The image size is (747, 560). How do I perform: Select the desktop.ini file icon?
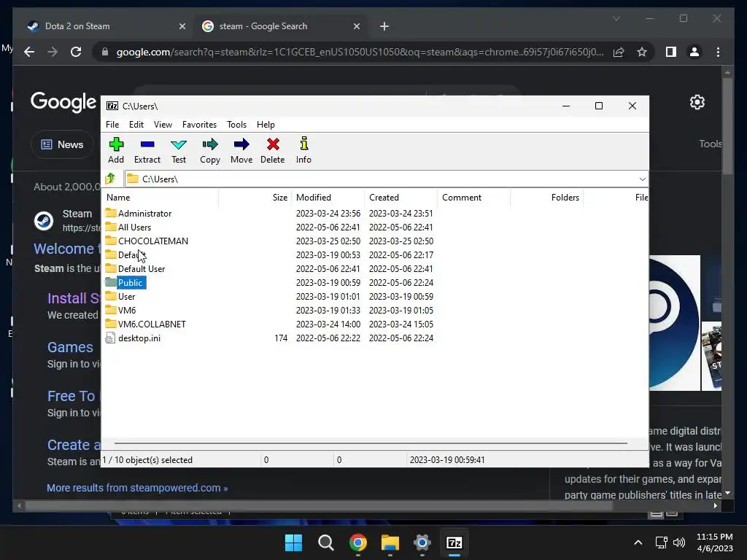click(110, 338)
